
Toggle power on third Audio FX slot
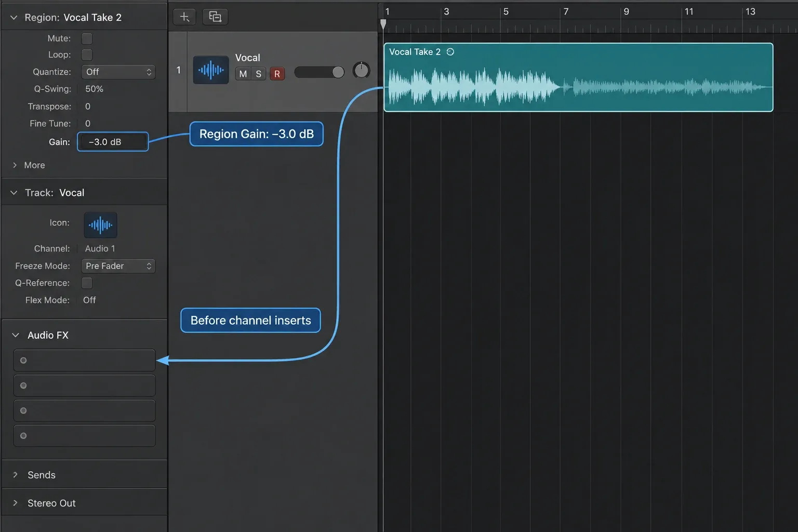click(x=23, y=410)
